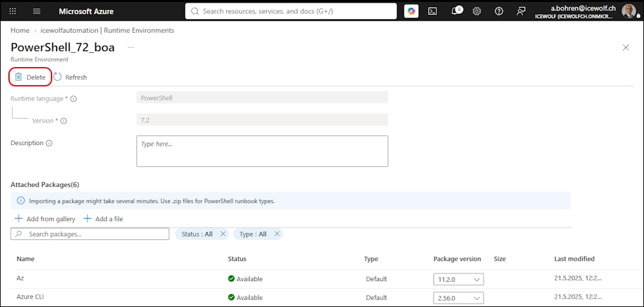The width and height of the screenshot is (644, 307).
Task: Click the user avatar photo
Action: tap(629, 11)
